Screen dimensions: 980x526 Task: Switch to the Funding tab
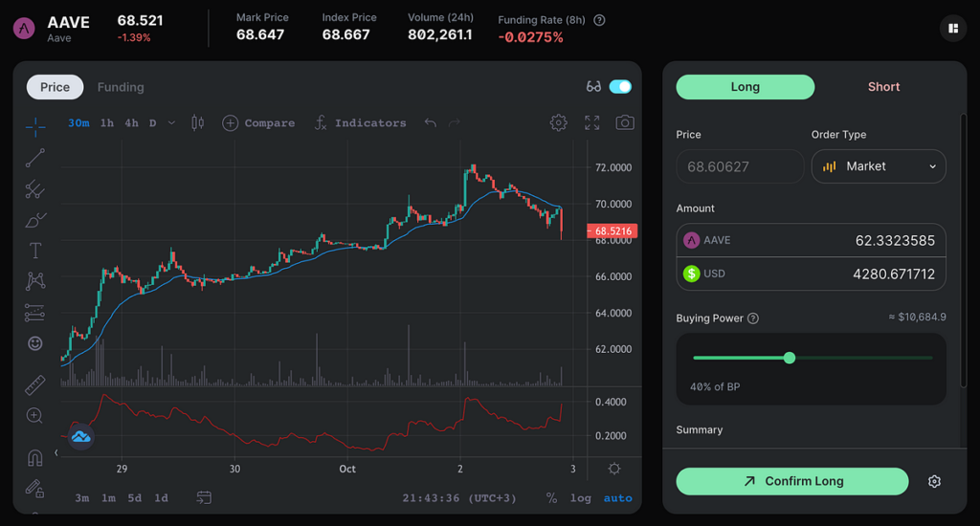(121, 87)
